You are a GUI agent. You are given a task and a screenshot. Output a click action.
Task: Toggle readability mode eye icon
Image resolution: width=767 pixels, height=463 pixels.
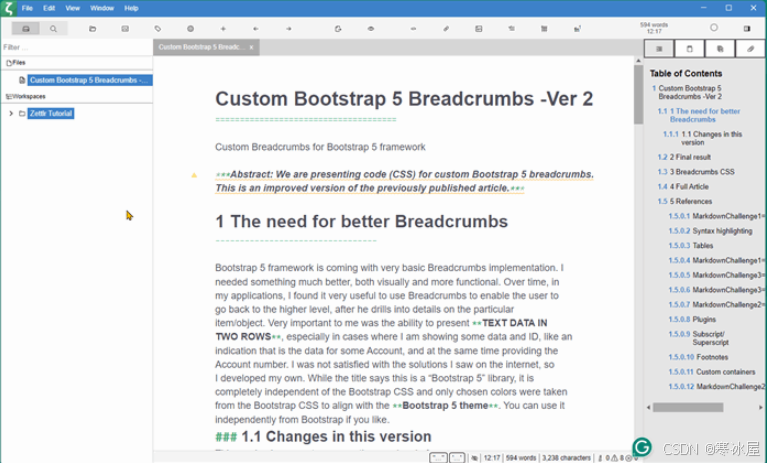[371, 29]
